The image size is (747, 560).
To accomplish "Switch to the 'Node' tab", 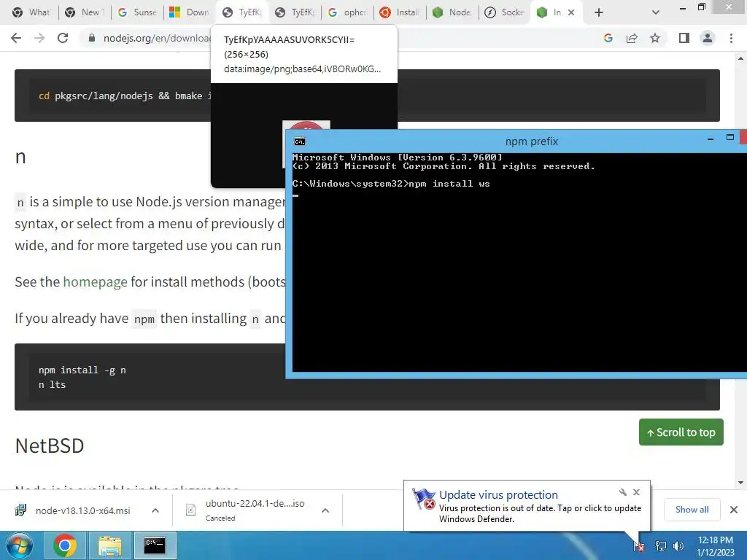I will point(452,12).
